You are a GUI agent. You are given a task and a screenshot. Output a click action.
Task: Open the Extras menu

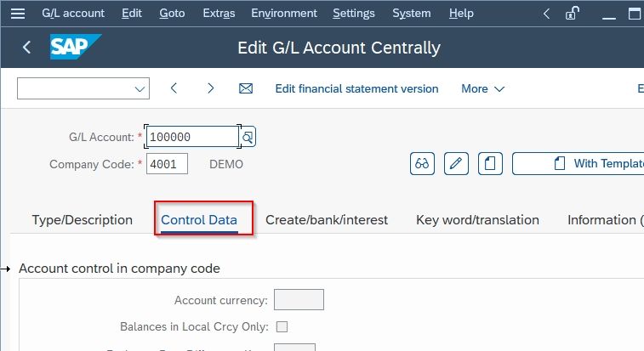[x=219, y=13]
